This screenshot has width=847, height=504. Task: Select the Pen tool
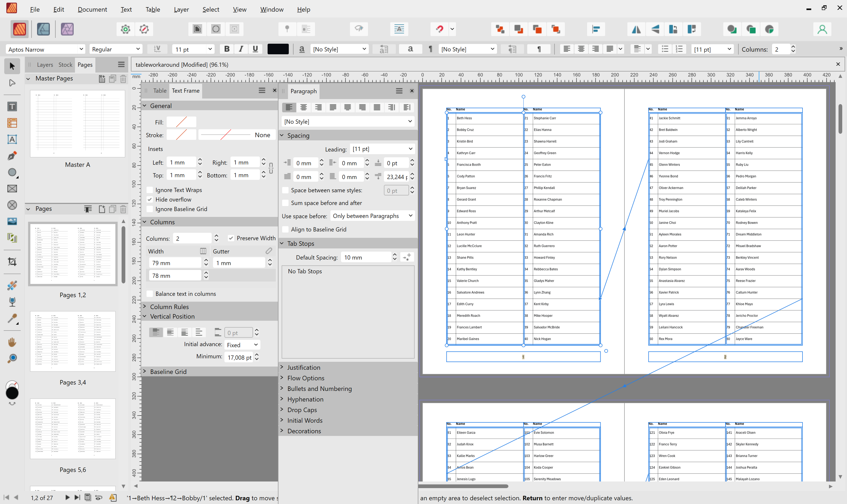tap(12, 156)
